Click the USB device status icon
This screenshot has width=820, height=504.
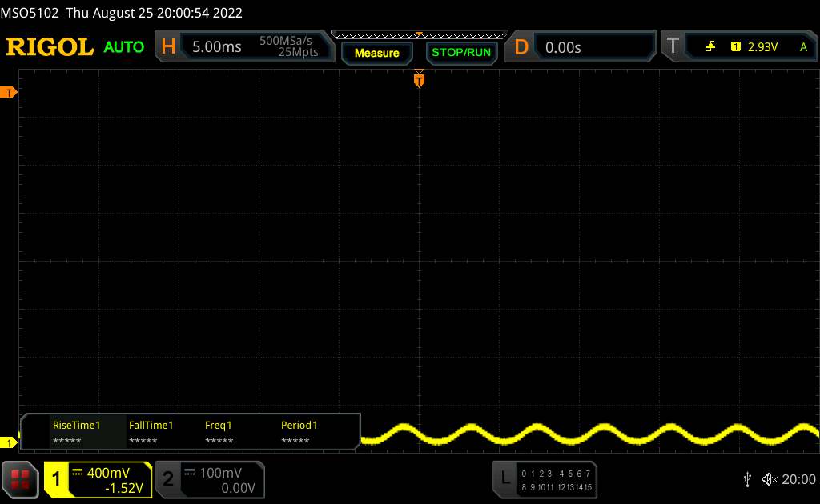coord(748,479)
